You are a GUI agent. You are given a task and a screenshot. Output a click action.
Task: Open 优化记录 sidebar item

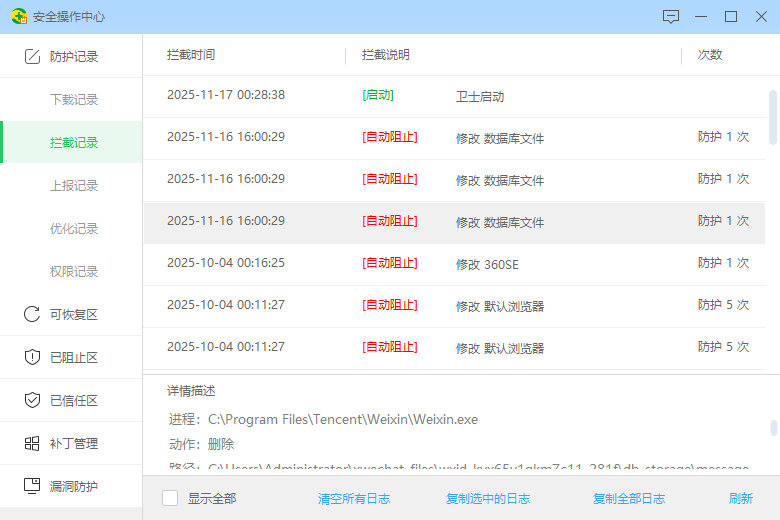(x=74, y=228)
